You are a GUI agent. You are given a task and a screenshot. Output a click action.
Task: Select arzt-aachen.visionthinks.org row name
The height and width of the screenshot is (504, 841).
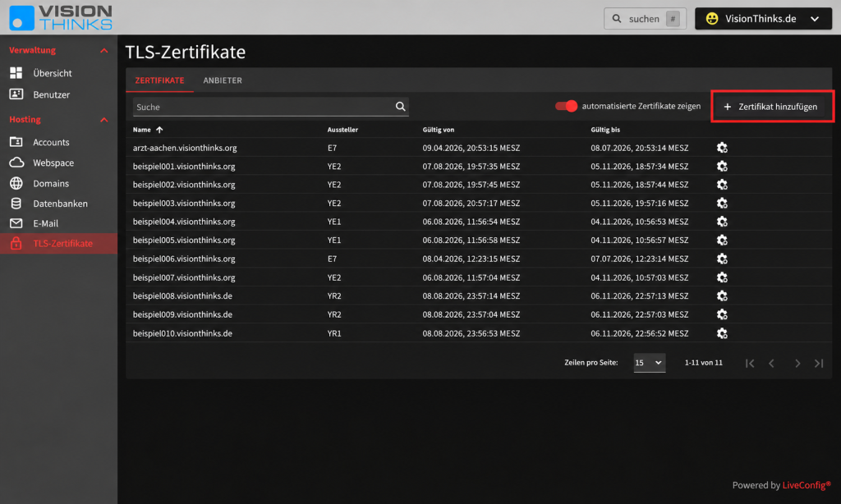coord(185,148)
